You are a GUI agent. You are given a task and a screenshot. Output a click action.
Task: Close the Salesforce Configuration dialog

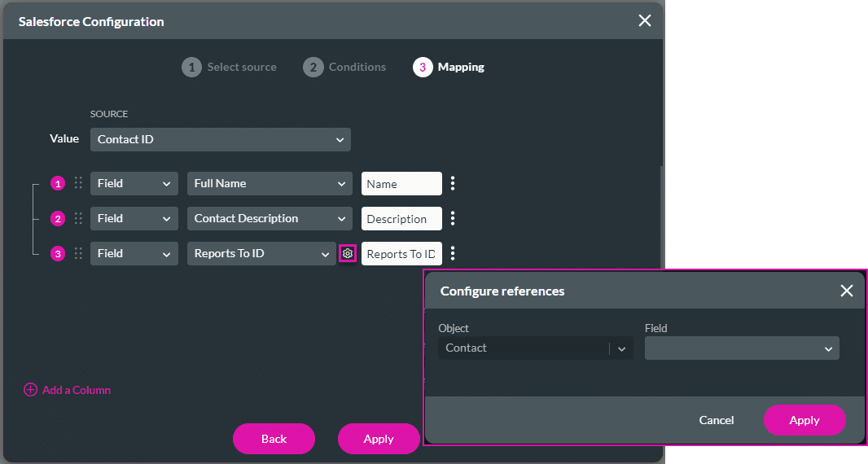pos(644,21)
